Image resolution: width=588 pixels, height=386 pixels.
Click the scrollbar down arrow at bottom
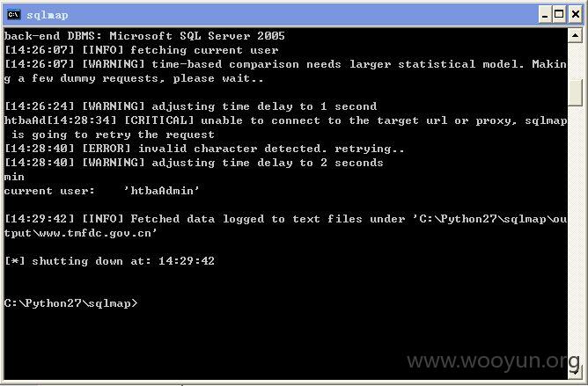coord(575,372)
